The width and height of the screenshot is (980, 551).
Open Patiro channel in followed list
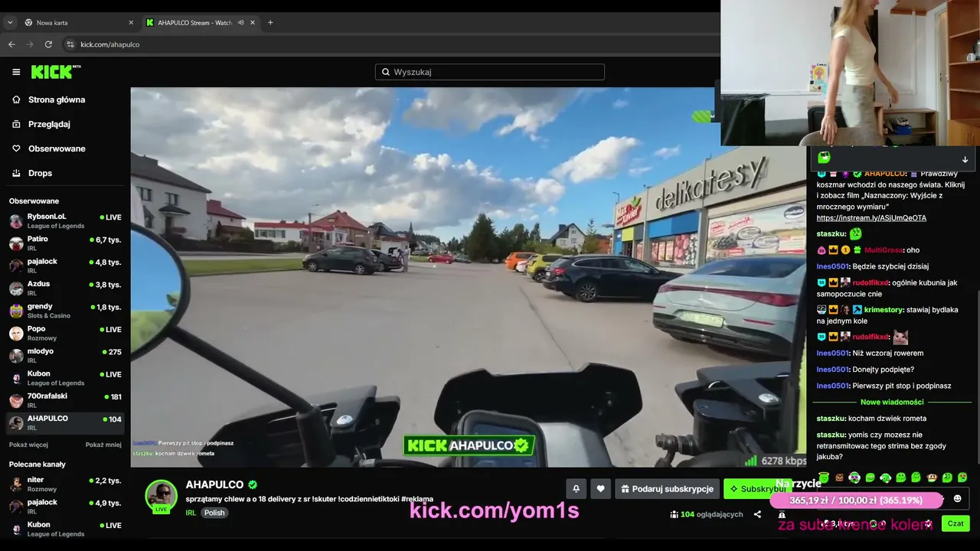point(64,243)
